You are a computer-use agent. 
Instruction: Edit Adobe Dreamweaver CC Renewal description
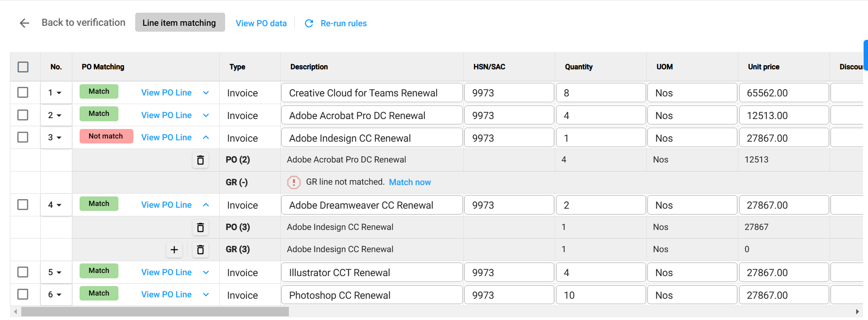pos(372,205)
